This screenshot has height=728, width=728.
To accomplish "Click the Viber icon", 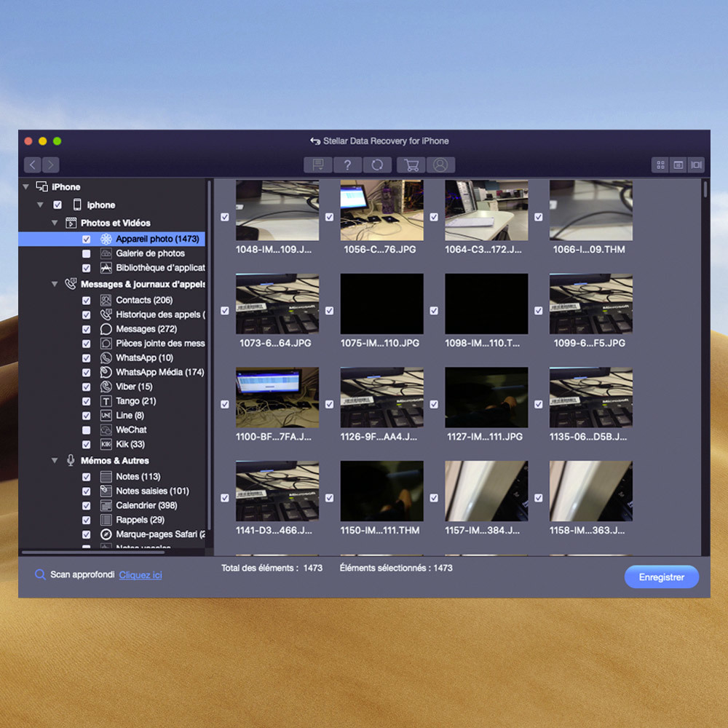I will 106,387.
